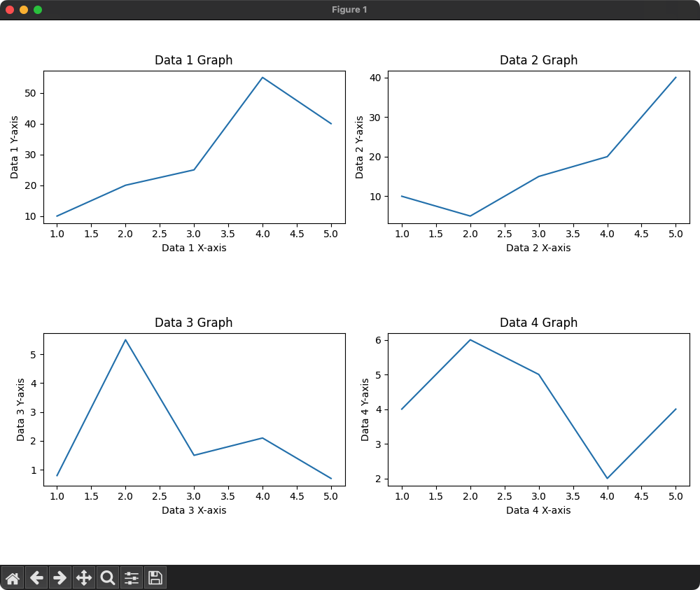Close the Figure 1 window
The height and width of the screenshot is (590, 700).
10,10
